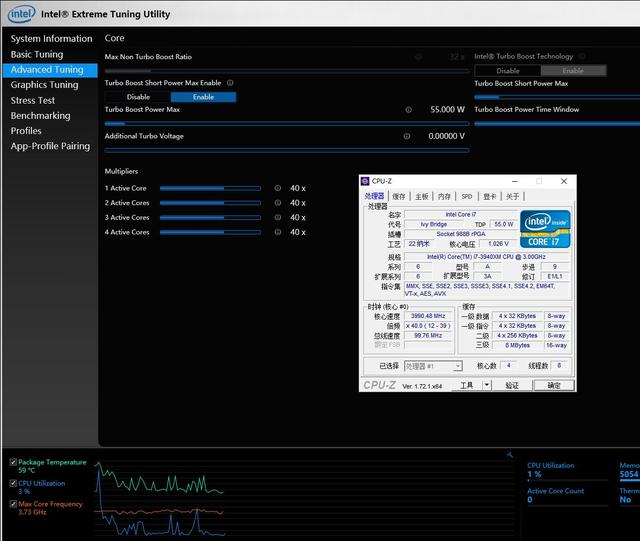Image resolution: width=640 pixels, height=541 pixels.
Task: Click the 0.00000 V voltage value
Action: [447, 136]
